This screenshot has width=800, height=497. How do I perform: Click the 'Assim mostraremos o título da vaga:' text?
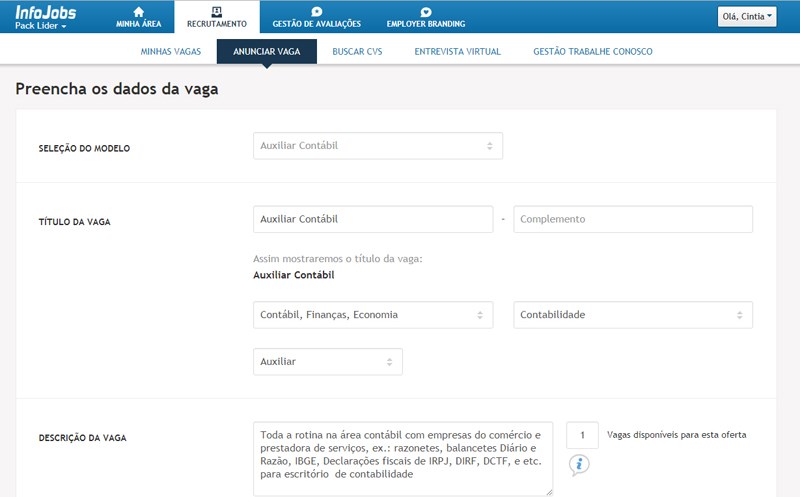(338, 259)
